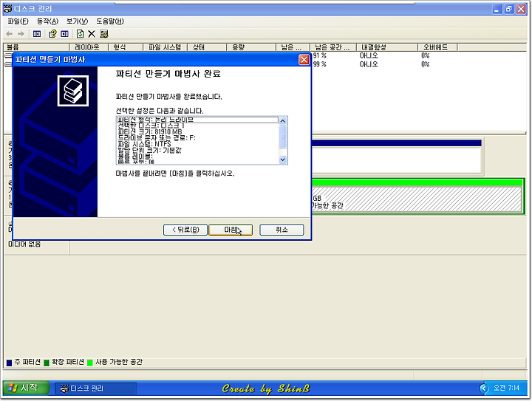Open the 파일(F) menu
Image resolution: width=532 pixels, height=401 pixels.
tap(18, 21)
